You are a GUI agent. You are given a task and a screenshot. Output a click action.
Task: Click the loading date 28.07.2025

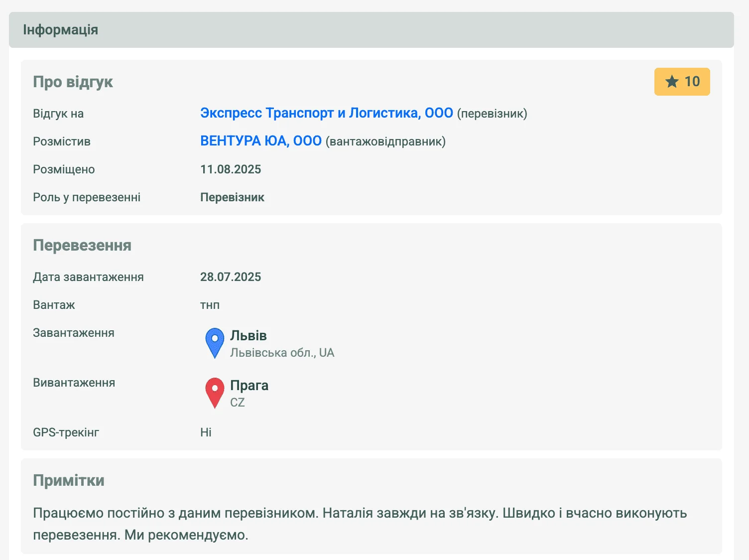tap(231, 277)
